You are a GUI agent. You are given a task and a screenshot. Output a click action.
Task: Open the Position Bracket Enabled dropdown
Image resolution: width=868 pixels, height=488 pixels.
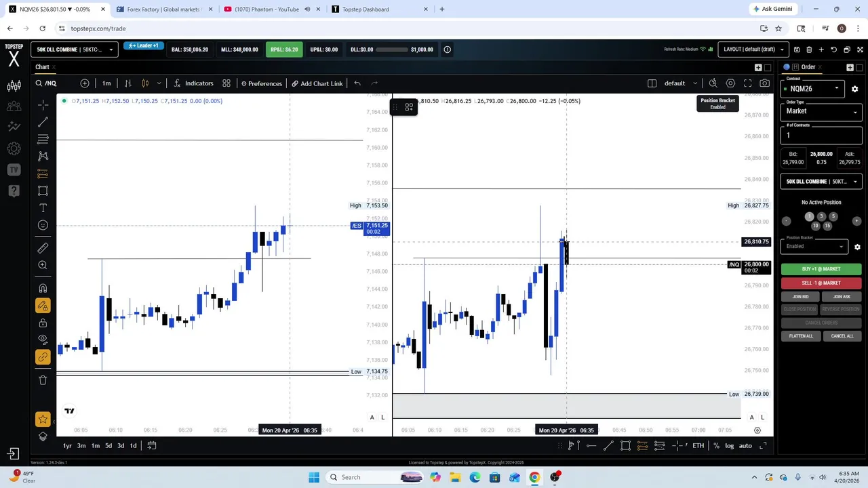pyautogui.click(x=814, y=246)
